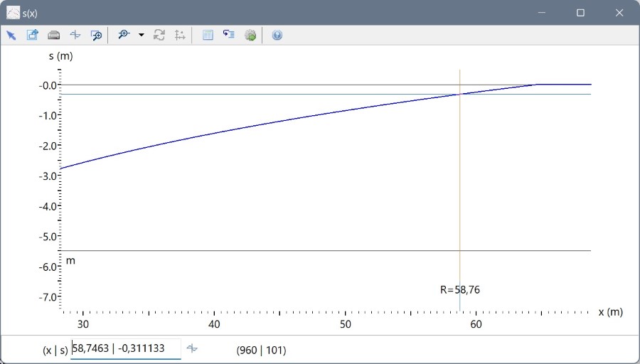Screen dimensions: 640x364
Task: Open help with the blue question icon
Action: click(x=277, y=35)
